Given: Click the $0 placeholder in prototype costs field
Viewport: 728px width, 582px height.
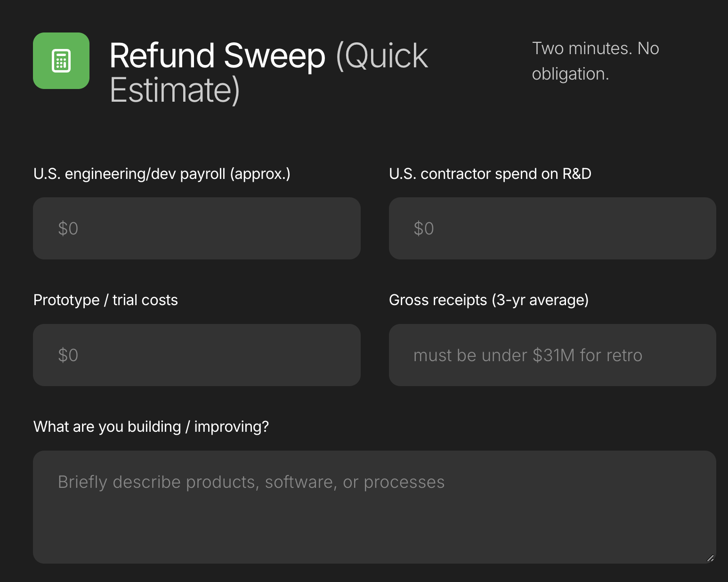Looking at the screenshot, I should coord(68,355).
